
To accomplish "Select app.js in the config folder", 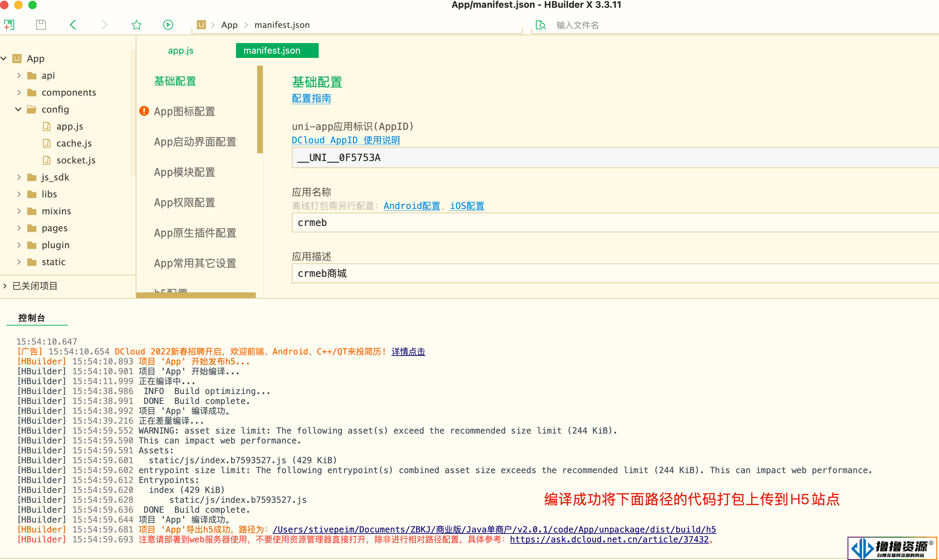I will click(70, 126).
